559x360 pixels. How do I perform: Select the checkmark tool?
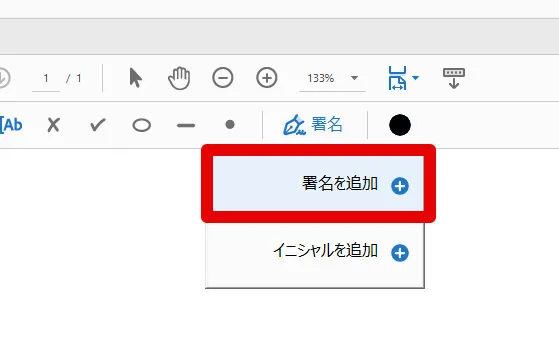tap(98, 125)
